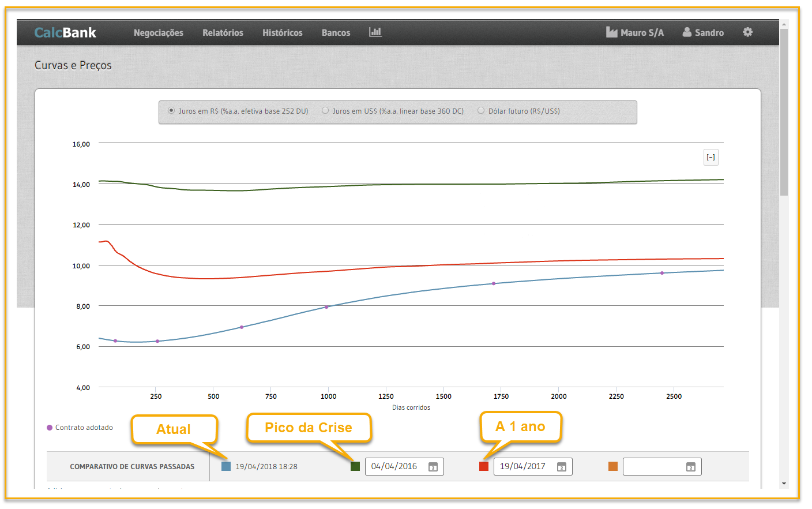Open calendar picker for the empty date field
Image resolution: width=812 pixels, height=509 pixels.
click(x=691, y=467)
